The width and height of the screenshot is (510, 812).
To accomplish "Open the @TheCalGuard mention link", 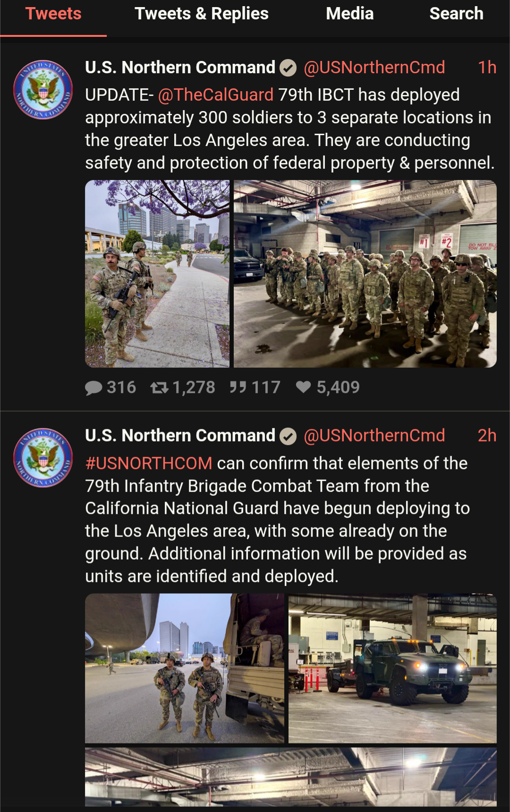I will click(216, 95).
